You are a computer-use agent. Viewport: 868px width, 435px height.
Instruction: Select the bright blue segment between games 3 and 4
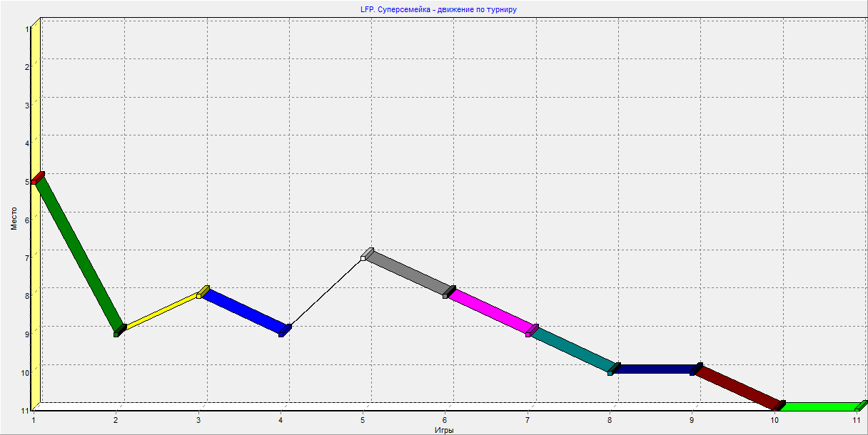click(x=246, y=309)
